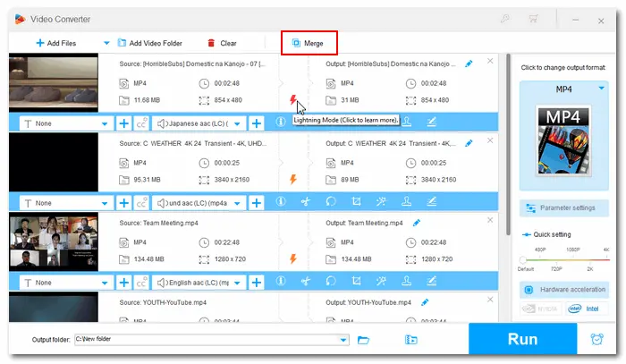Expand the und aac audio track dropdown
The height and width of the screenshot is (364, 626).
238,203
